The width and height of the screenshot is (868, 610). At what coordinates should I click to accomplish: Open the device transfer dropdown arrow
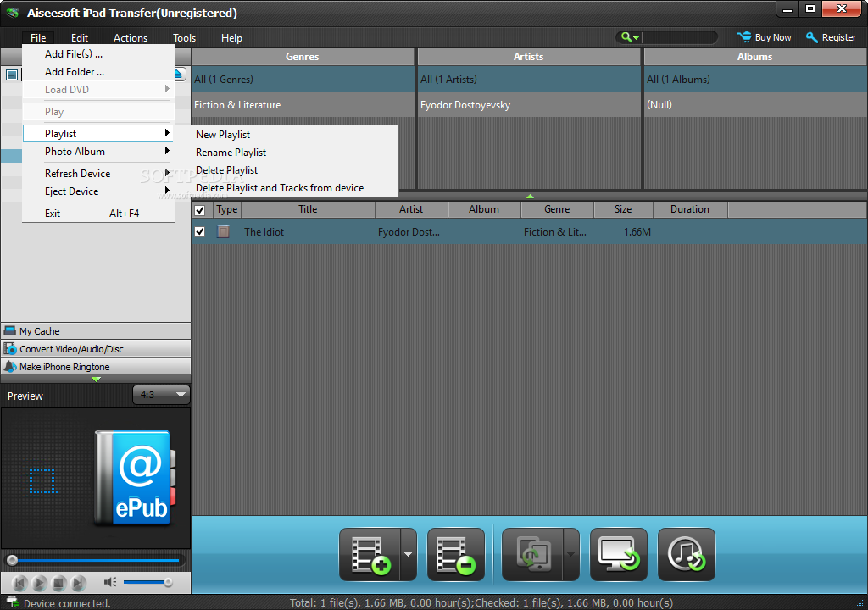tap(570, 555)
